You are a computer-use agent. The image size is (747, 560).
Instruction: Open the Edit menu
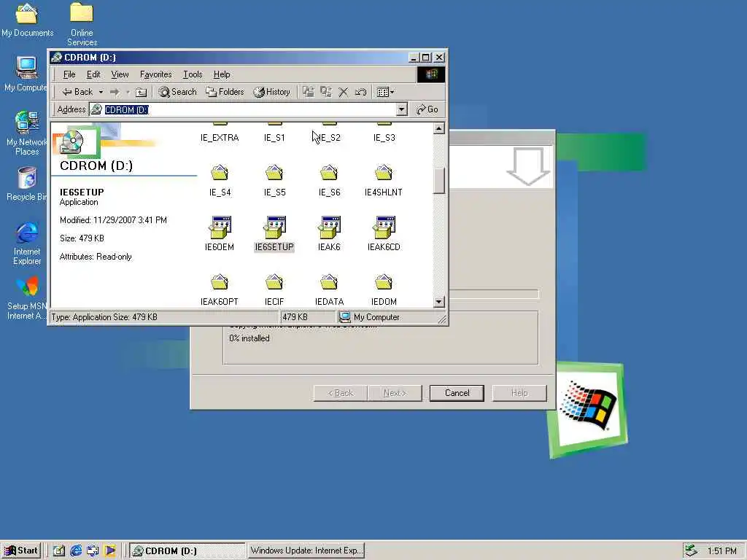93,74
